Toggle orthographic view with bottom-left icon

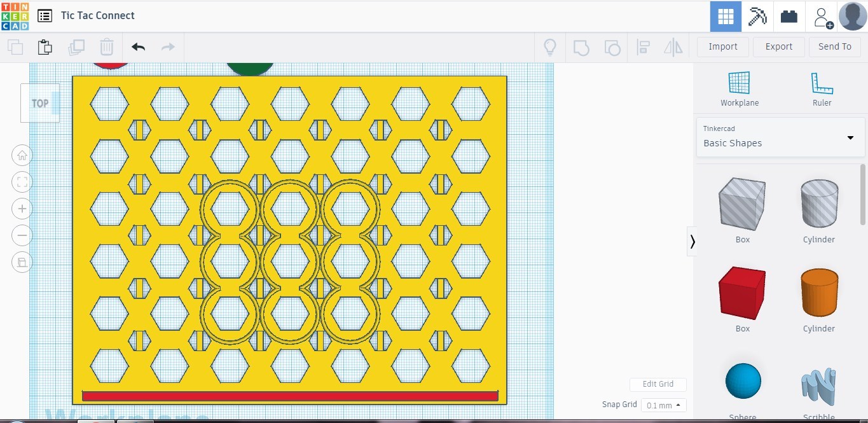pyautogui.click(x=22, y=261)
